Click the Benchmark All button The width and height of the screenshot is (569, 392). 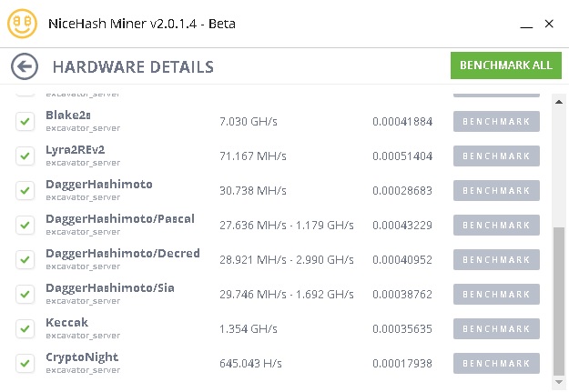(x=506, y=65)
